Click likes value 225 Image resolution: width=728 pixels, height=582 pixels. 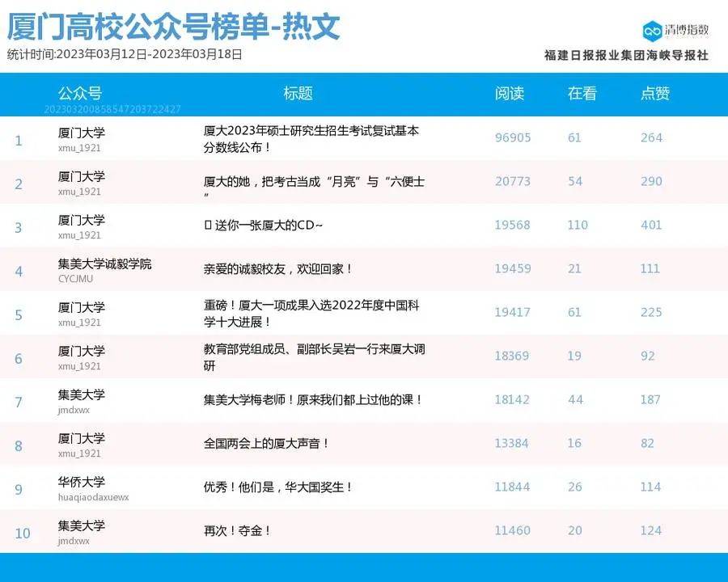(651, 312)
